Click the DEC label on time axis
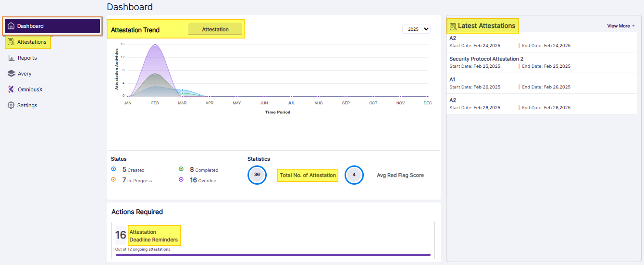The image size is (644, 265). click(428, 103)
